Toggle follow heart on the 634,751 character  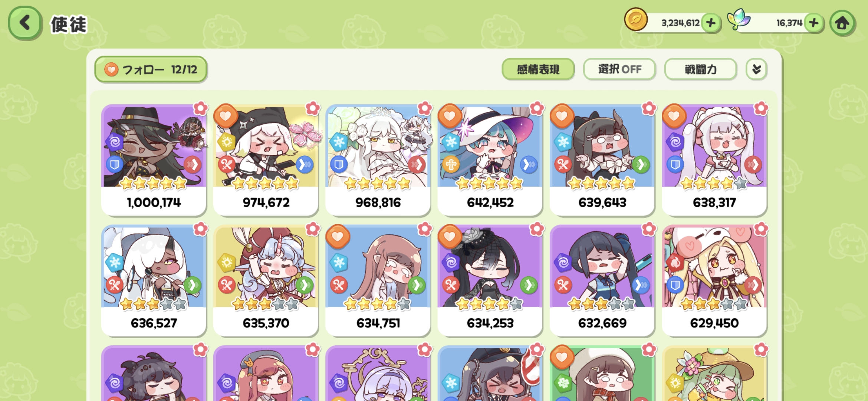pyautogui.click(x=338, y=237)
